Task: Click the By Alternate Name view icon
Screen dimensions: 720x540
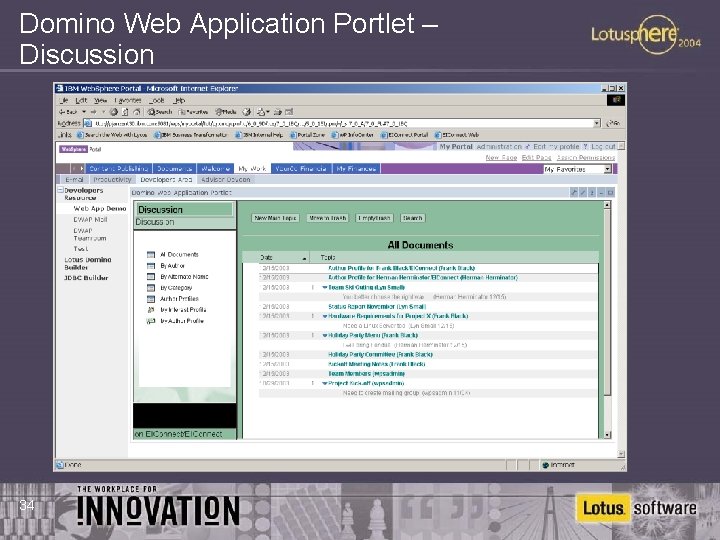Action: pyautogui.click(x=151, y=276)
